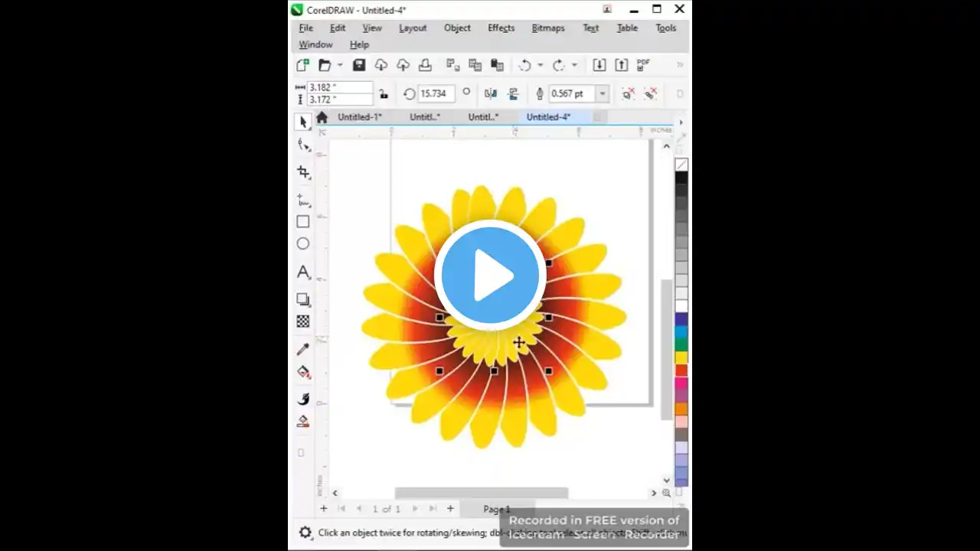Click the object height field showing 3.172
The image size is (980, 551).
click(x=339, y=99)
